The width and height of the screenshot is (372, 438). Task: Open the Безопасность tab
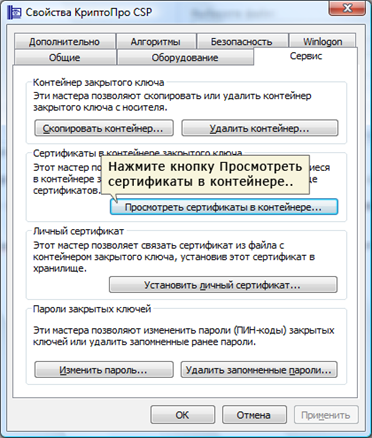point(242,42)
